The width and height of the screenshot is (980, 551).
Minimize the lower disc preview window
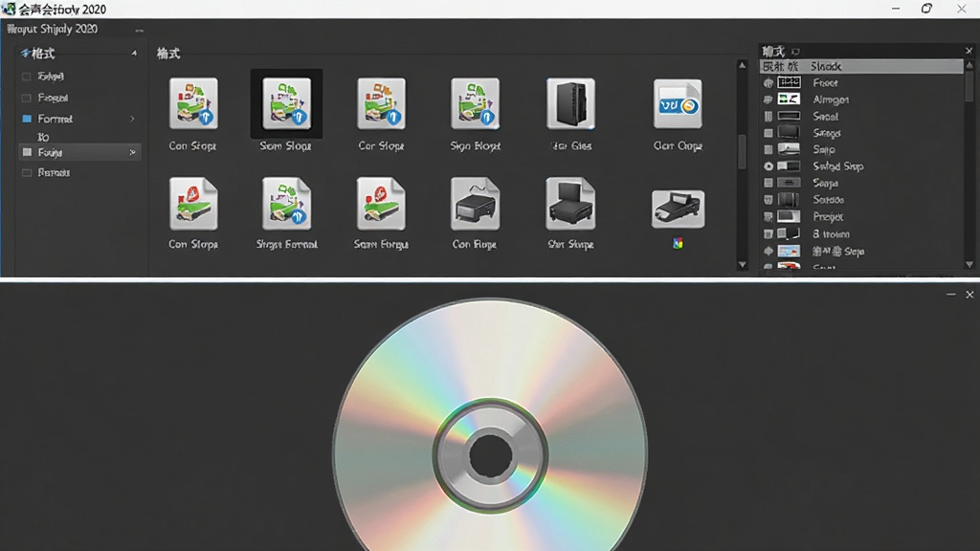pyautogui.click(x=950, y=295)
